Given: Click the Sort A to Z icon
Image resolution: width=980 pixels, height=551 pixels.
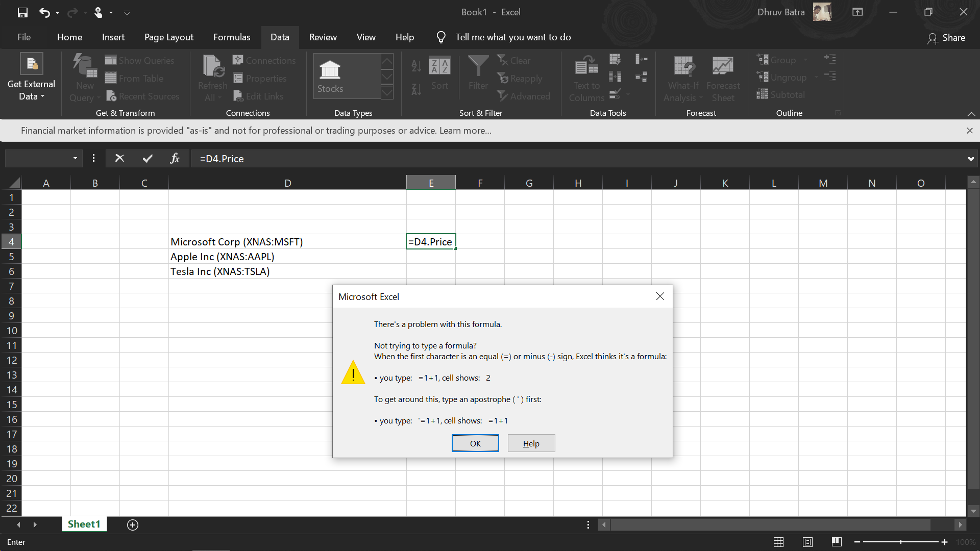Looking at the screenshot, I should [x=416, y=65].
